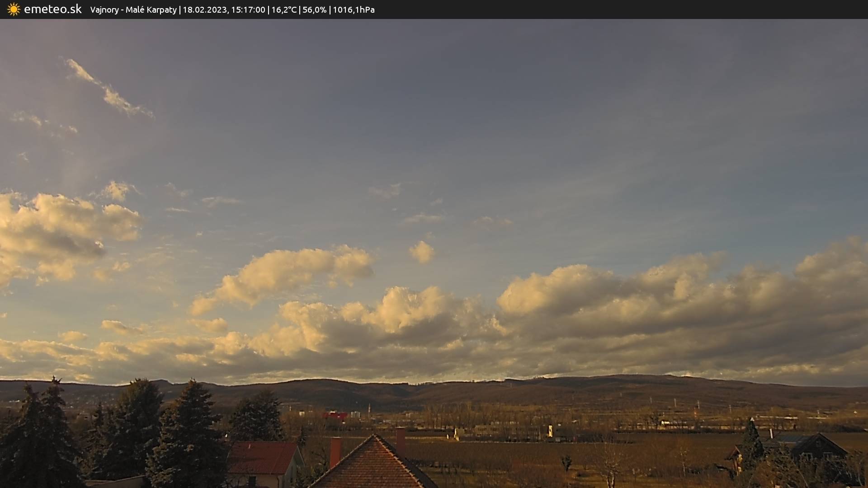
Task: Click the 18.02.2023 date text
Action: point(205,10)
